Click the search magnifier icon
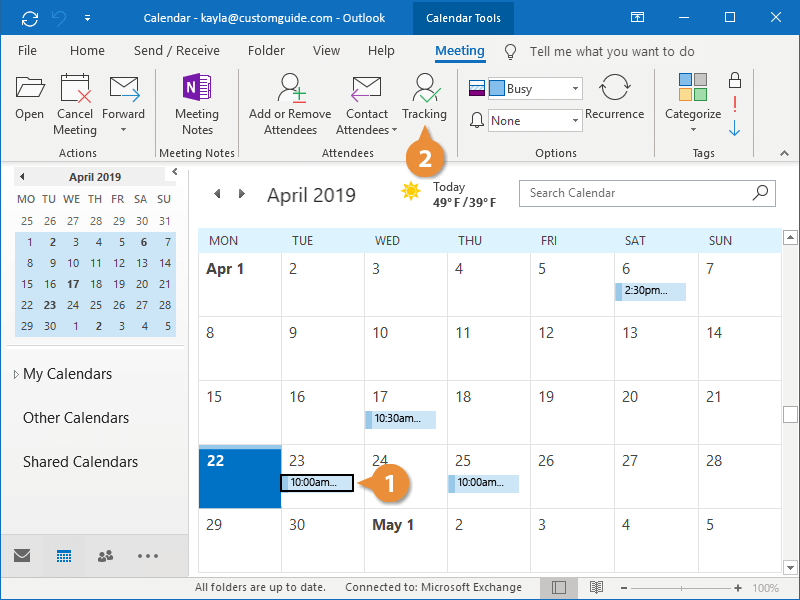The height and width of the screenshot is (600, 800). coord(760,193)
